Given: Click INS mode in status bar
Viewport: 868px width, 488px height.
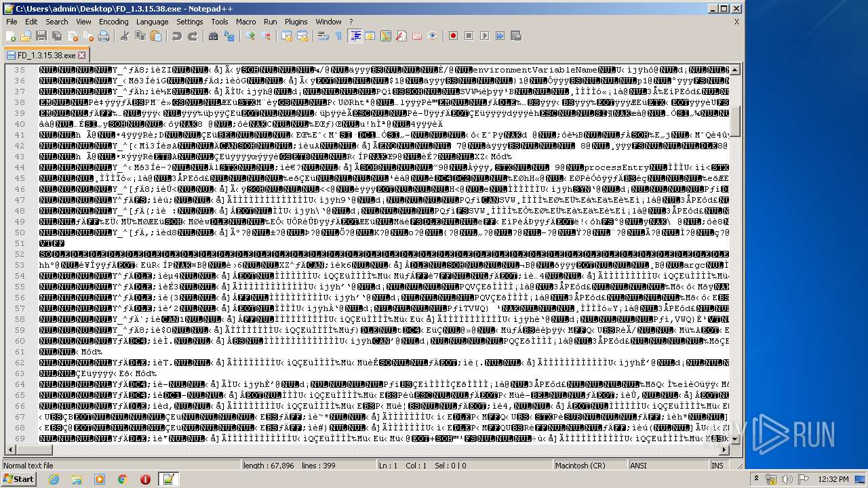Looking at the screenshot, I should coord(717,466).
